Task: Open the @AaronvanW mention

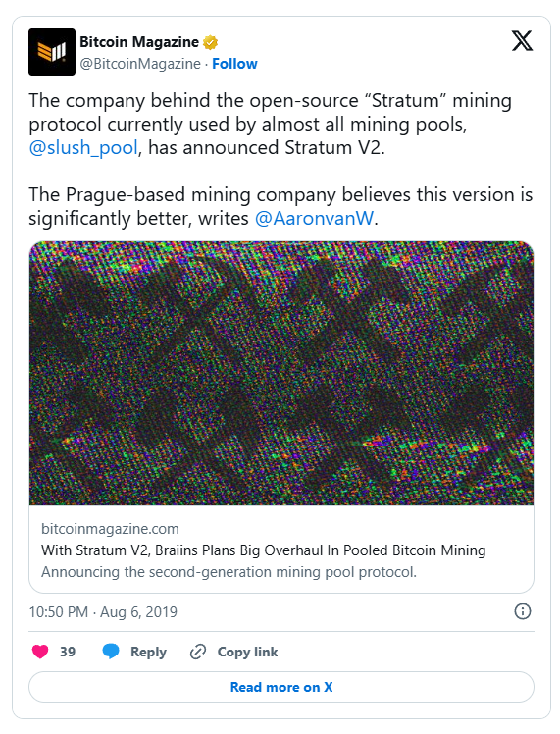Action: pyautogui.click(x=315, y=218)
